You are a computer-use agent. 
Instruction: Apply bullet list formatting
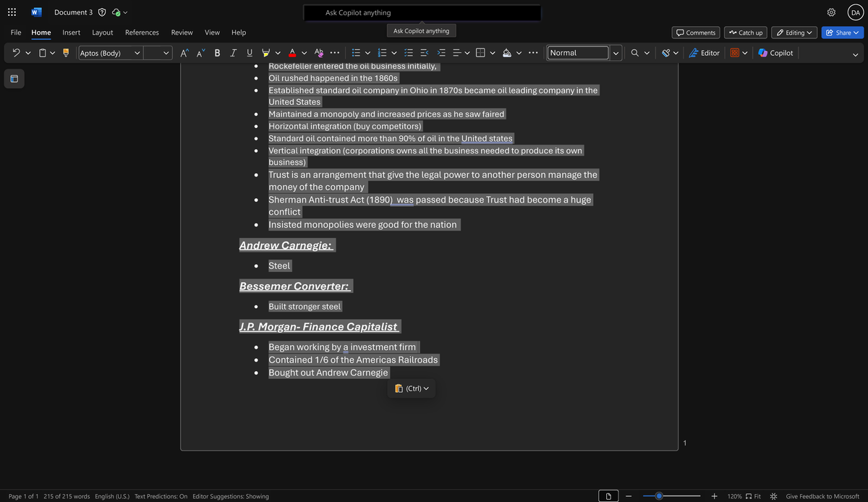pos(355,53)
